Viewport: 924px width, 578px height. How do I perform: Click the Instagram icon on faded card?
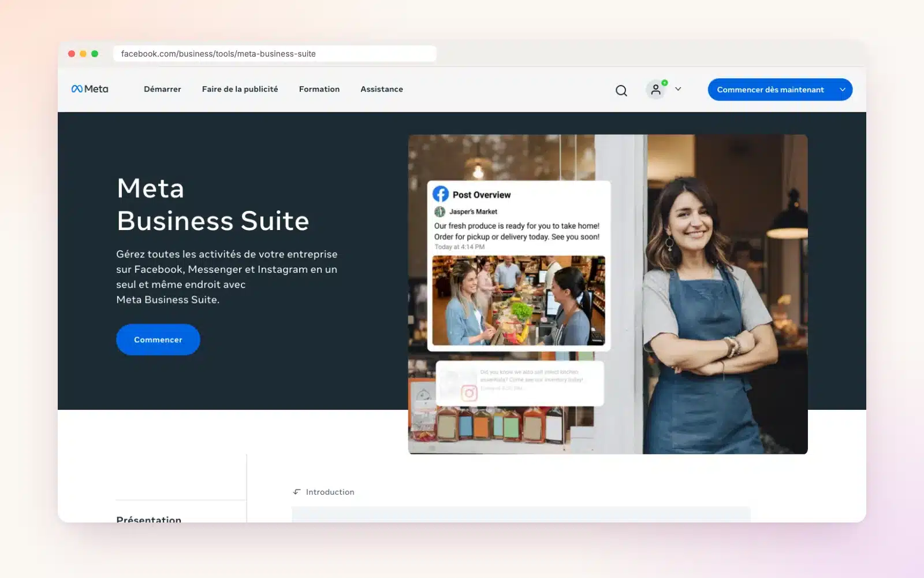tap(469, 394)
